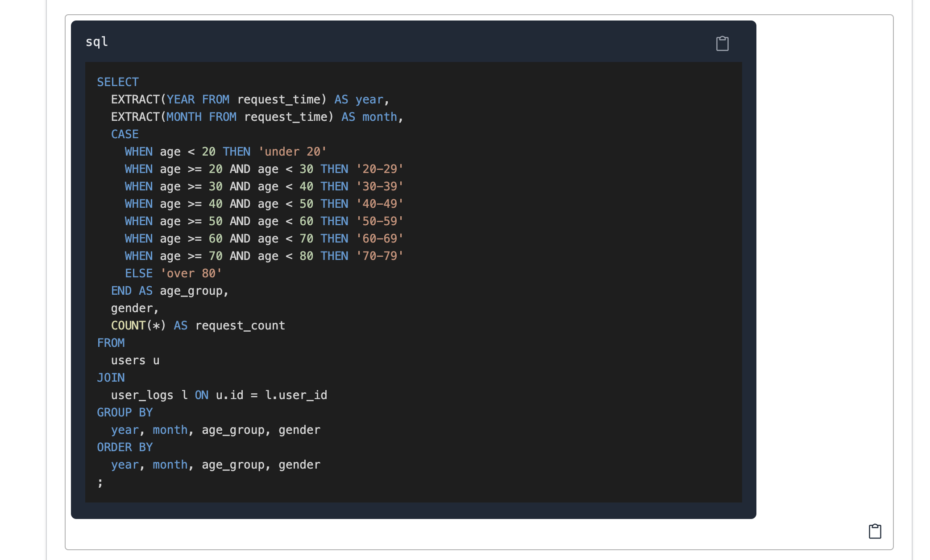Click the final semicolon line

pos(100,482)
